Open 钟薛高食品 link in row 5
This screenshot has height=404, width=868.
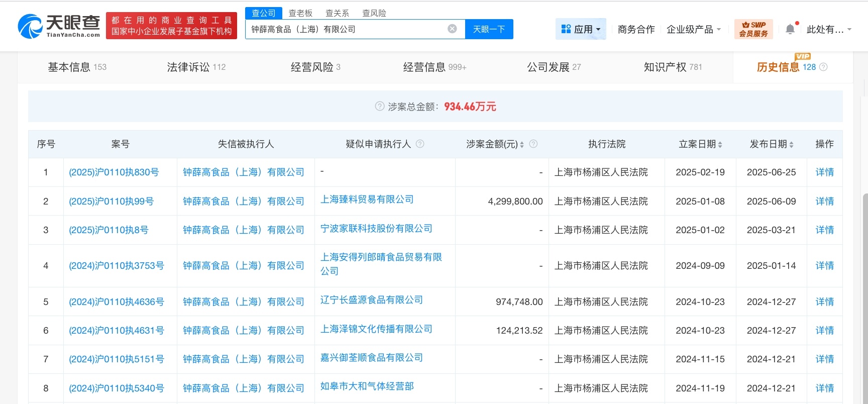pyautogui.click(x=244, y=302)
